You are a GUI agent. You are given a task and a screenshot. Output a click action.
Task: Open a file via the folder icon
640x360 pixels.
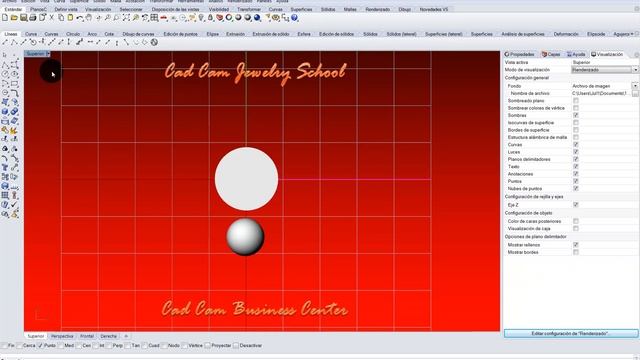pyautogui.click(x=14, y=18)
